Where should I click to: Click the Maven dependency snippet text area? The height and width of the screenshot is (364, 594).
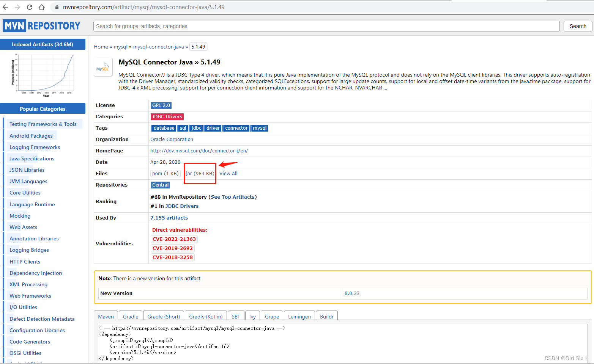point(343,344)
